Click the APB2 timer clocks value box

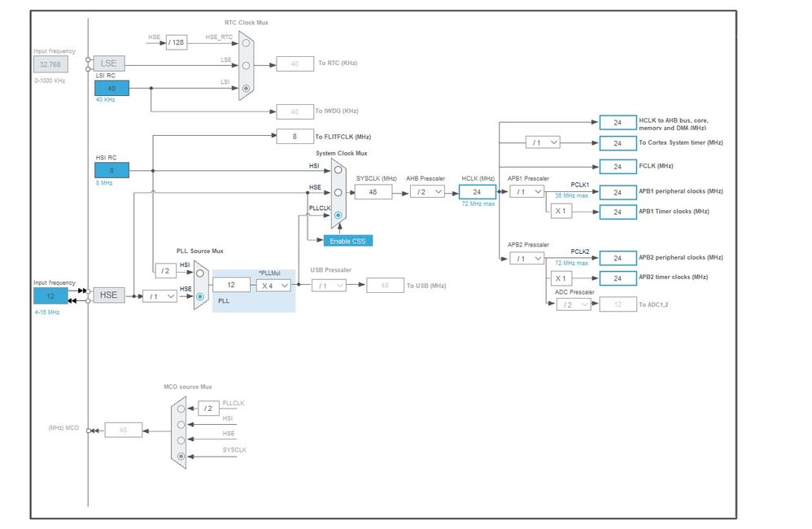click(618, 278)
